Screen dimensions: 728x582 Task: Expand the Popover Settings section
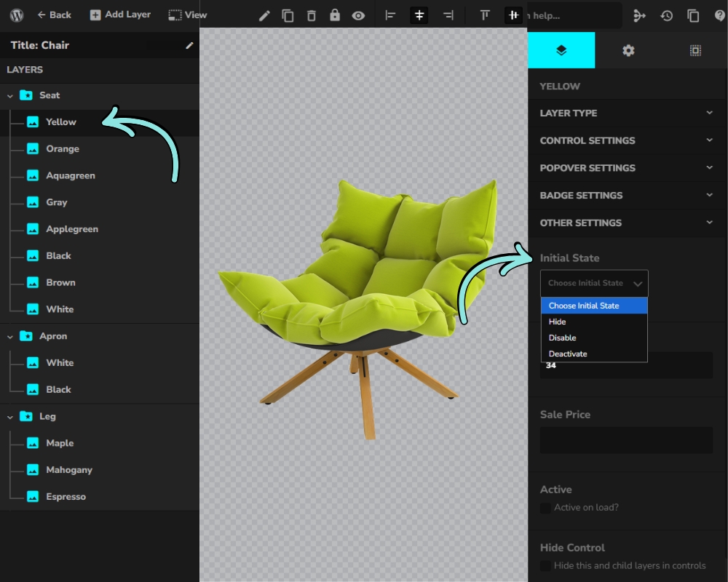628,167
